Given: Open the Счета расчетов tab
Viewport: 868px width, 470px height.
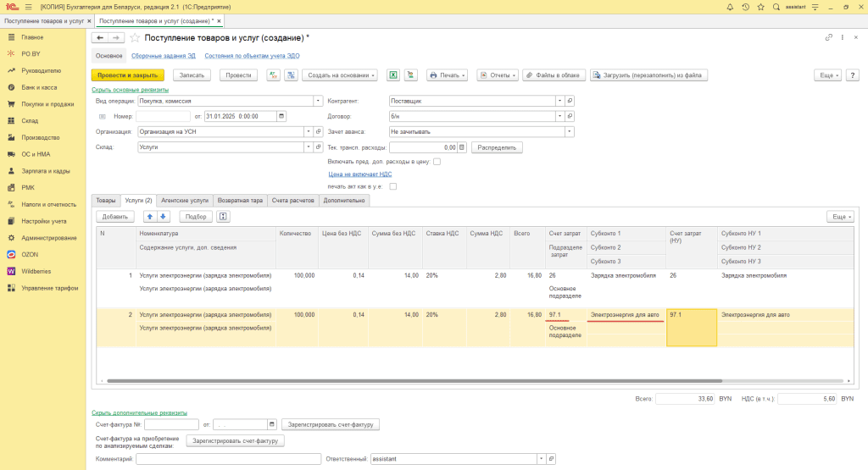Looking at the screenshot, I should click(x=292, y=200).
